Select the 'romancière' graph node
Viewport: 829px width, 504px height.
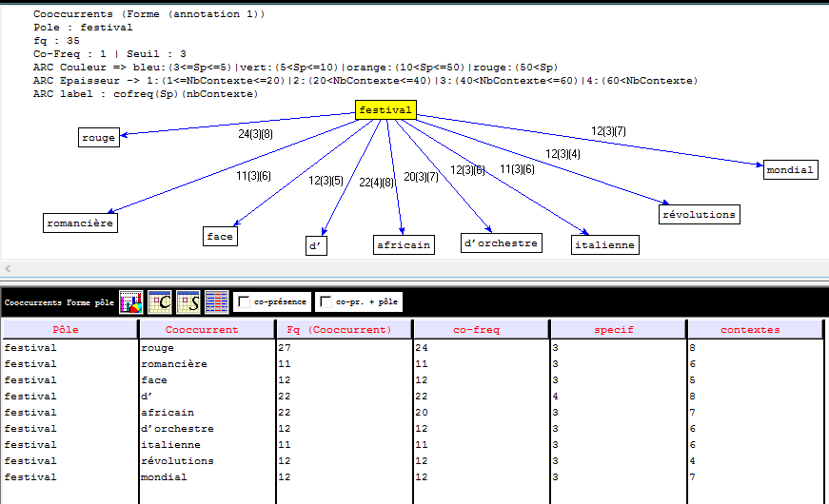80,223
